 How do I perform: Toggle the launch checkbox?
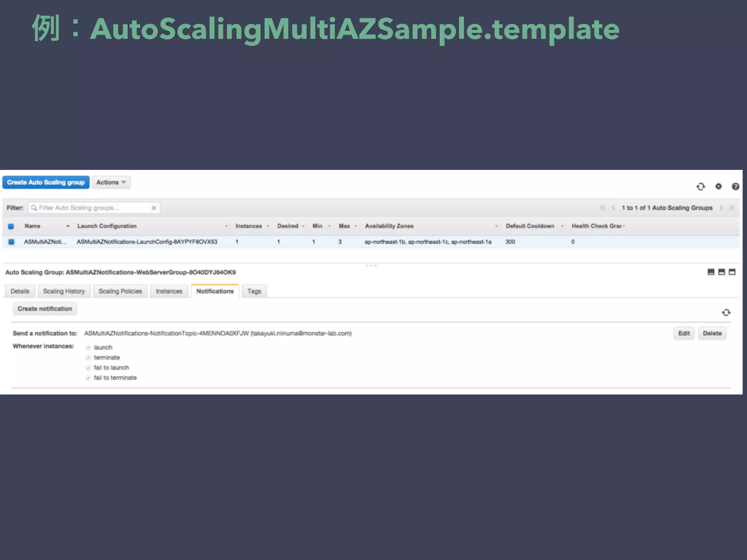tap(88, 347)
